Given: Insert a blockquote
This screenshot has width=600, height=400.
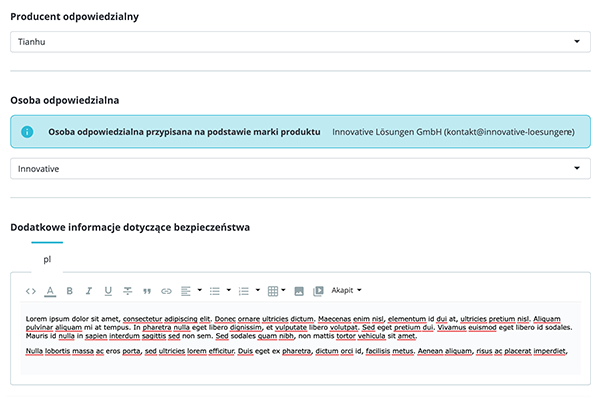Looking at the screenshot, I should pyautogui.click(x=147, y=291).
